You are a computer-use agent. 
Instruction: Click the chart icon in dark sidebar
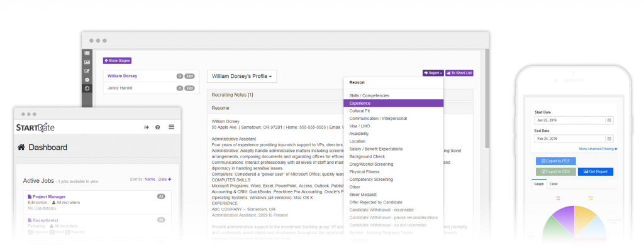(87, 62)
